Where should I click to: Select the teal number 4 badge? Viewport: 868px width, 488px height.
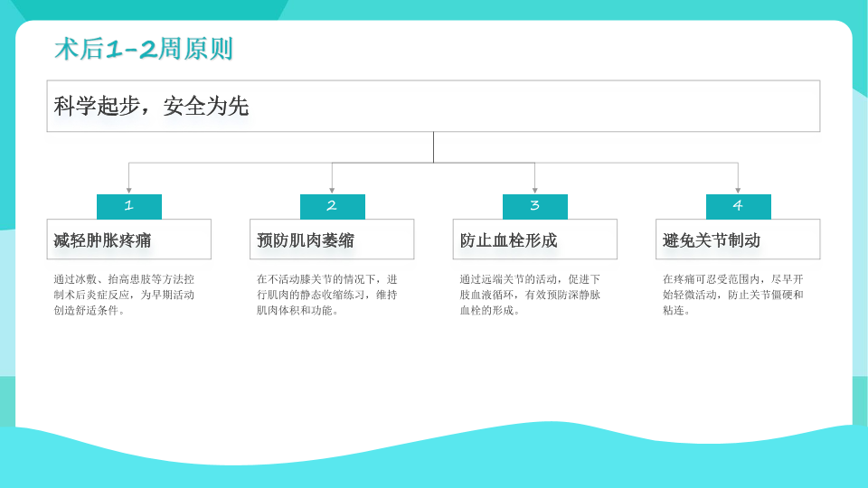pyautogui.click(x=738, y=206)
